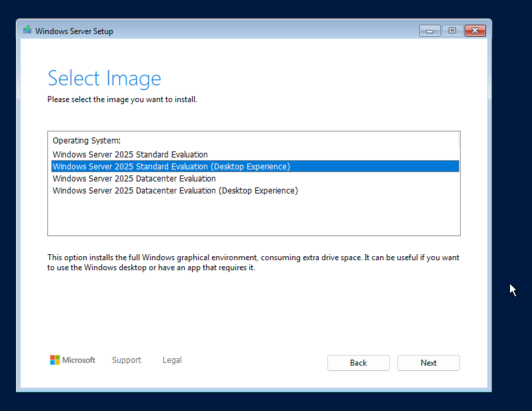The image size is (532, 411).
Task: Go back with the Back button
Action: pyautogui.click(x=358, y=363)
